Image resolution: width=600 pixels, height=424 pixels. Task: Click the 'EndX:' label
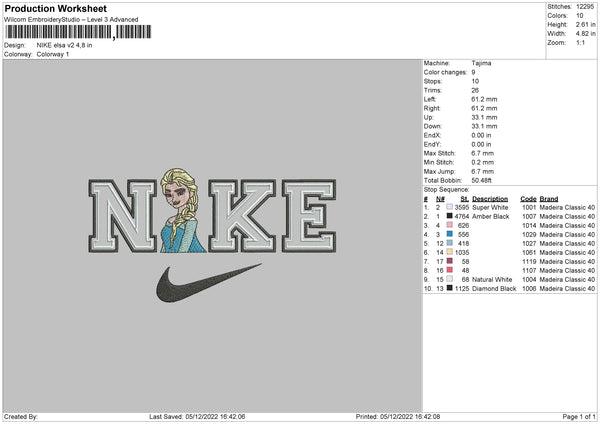[x=432, y=135]
